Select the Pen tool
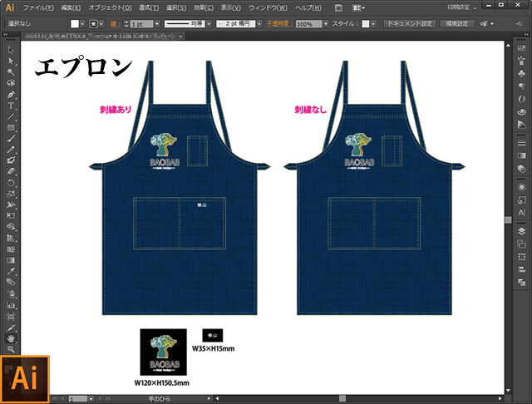 (x=11, y=94)
